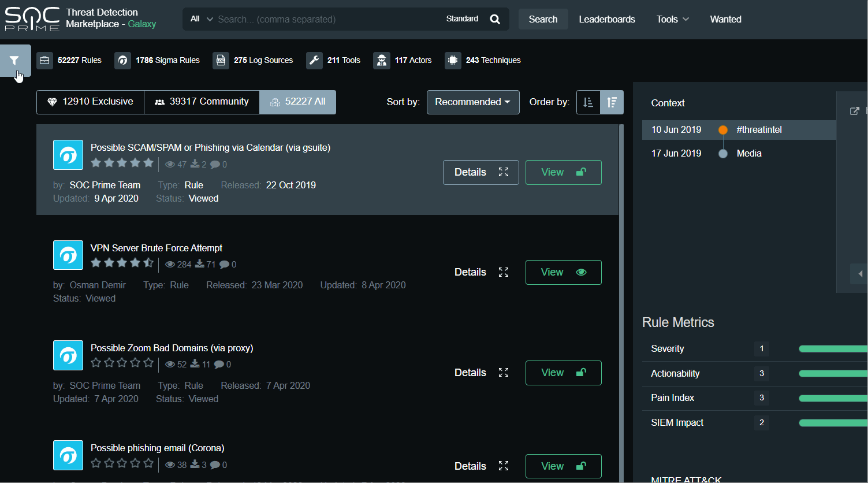
Task: Go to the Wanted page
Action: (725, 19)
